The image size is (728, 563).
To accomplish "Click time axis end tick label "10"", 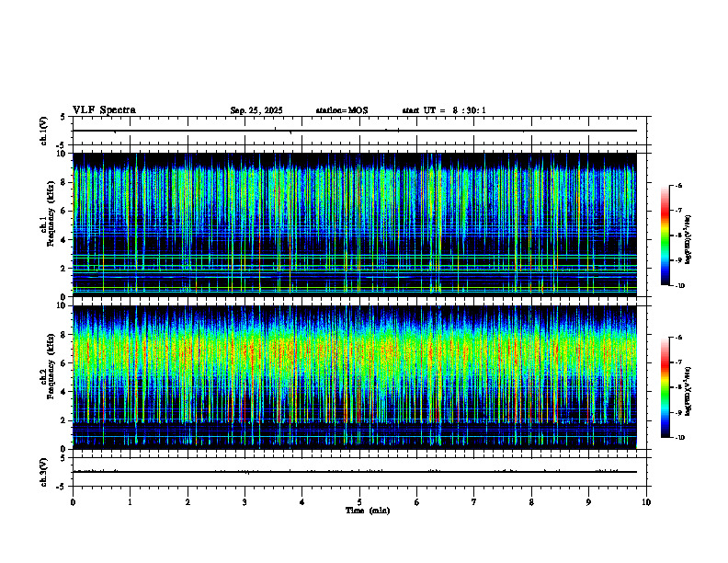I will coord(646,502).
